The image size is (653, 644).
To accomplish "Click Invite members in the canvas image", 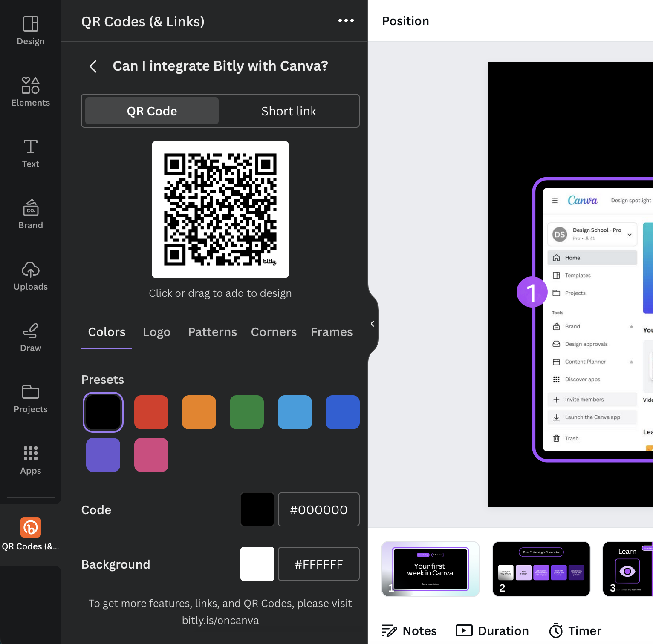I will pos(592,400).
